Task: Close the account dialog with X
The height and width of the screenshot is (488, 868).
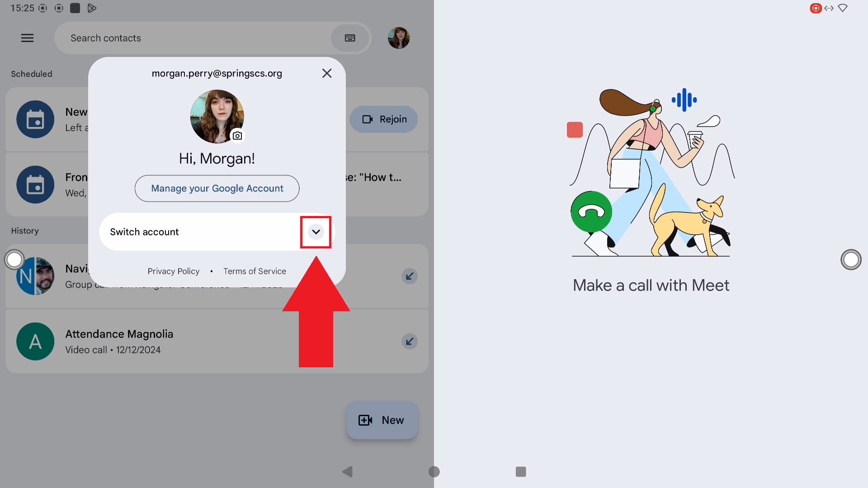Action: coord(327,73)
